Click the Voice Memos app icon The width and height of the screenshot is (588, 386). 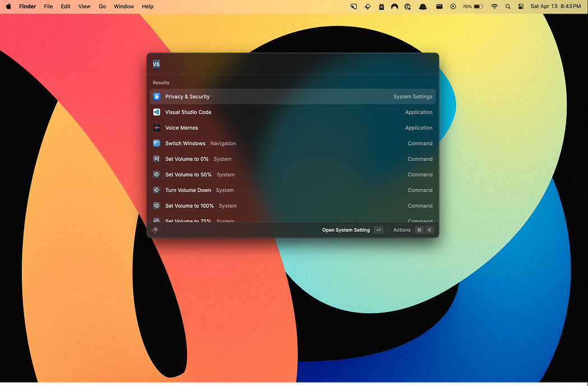click(x=157, y=128)
